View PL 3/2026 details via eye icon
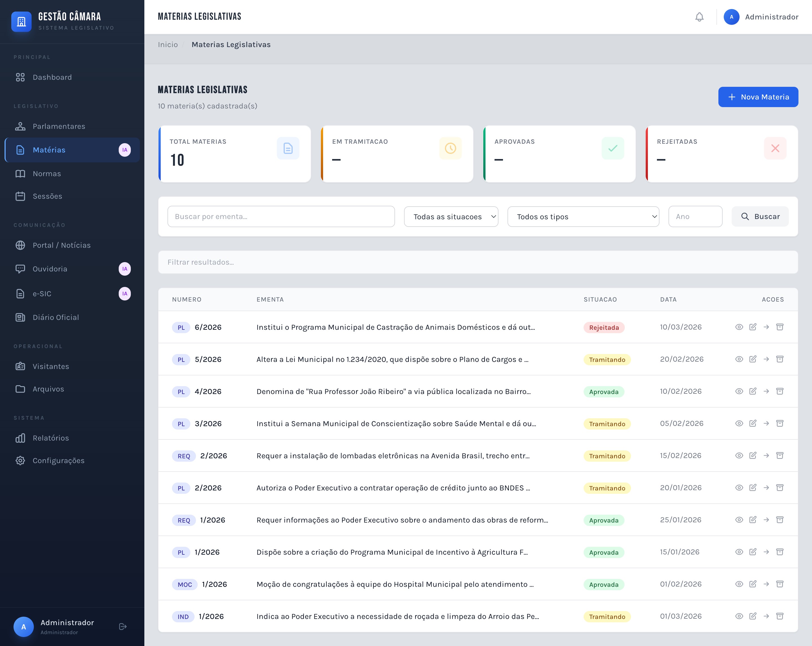Screen dimensions: 812x646 tap(739, 424)
